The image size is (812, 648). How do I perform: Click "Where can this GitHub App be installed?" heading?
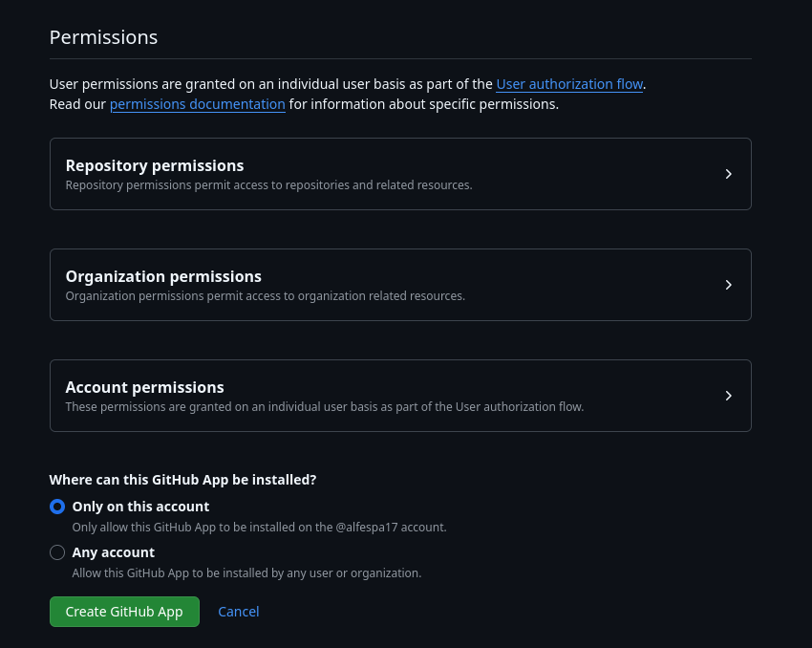182,480
